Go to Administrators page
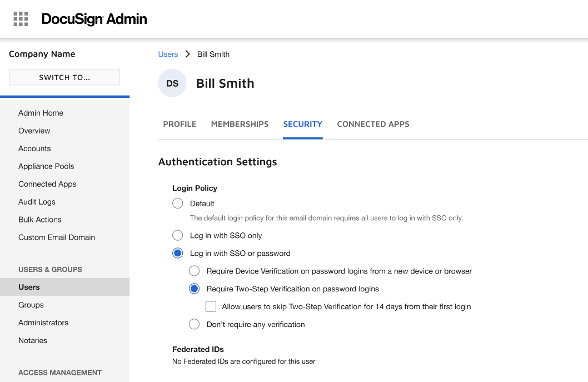The width and height of the screenshot is (588, 382). point(43,323)
